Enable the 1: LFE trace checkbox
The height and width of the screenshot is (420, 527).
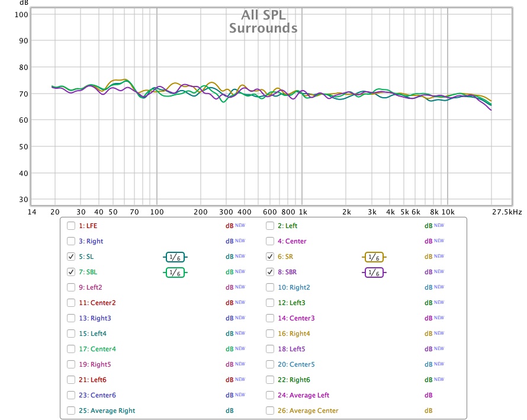pyautogui.click(x=71, y=226)
